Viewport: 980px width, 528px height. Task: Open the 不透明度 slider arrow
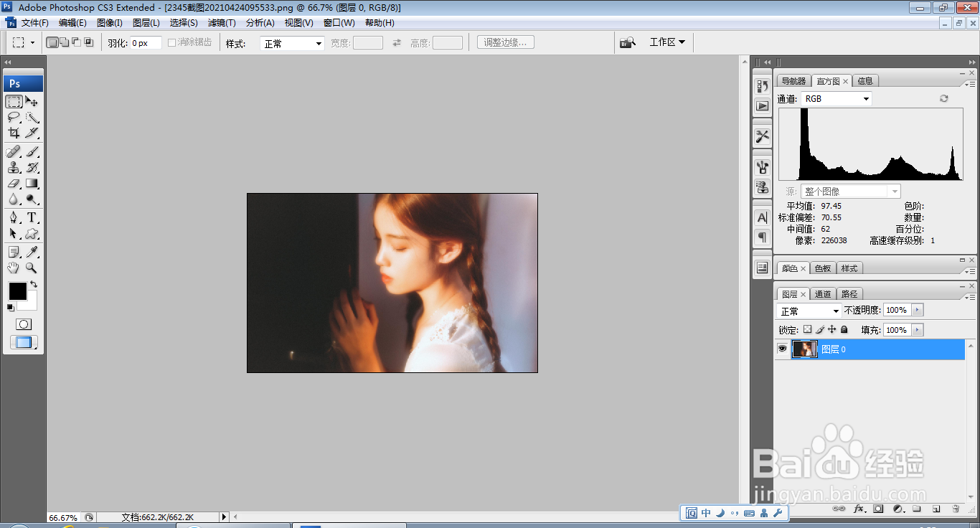917,310
